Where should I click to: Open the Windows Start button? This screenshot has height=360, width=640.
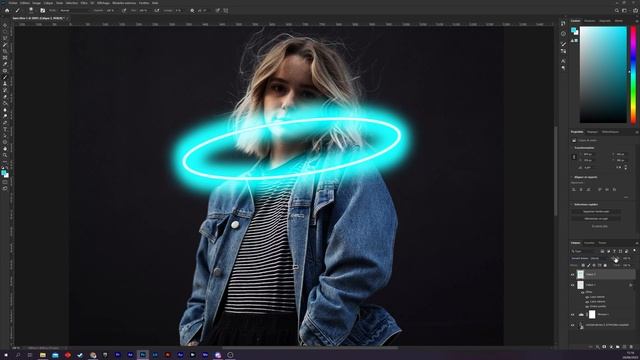pos(6,355)
